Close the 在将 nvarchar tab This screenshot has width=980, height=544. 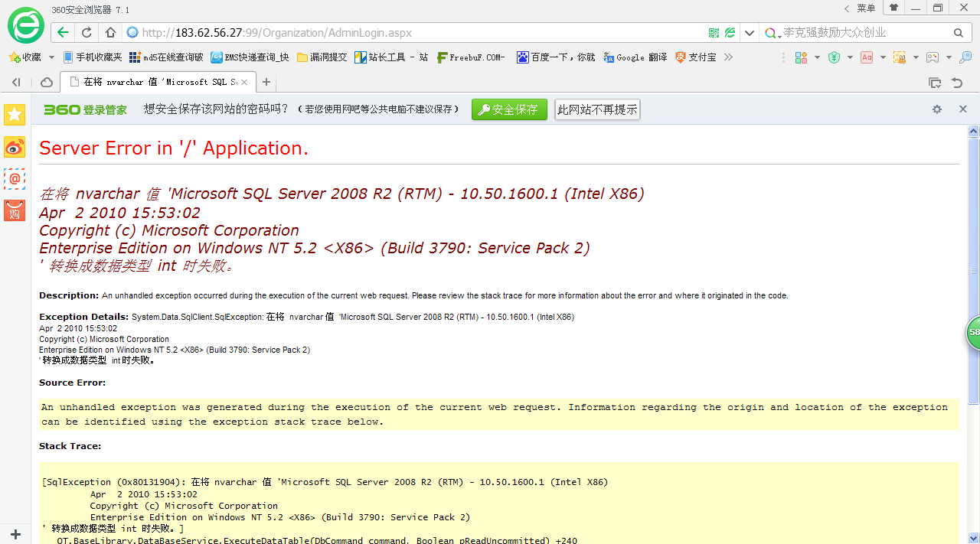click(x=244, y=82)
